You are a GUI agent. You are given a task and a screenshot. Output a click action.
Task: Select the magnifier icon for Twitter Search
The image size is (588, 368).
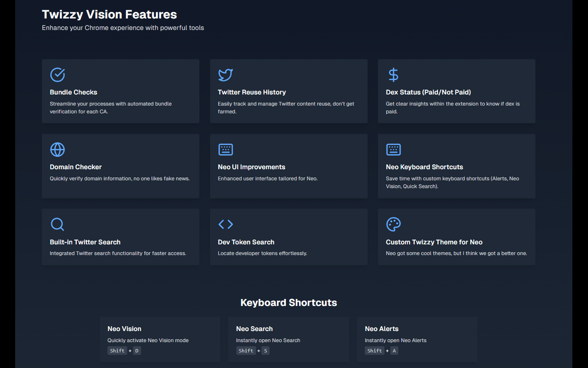tap(57, 224)
